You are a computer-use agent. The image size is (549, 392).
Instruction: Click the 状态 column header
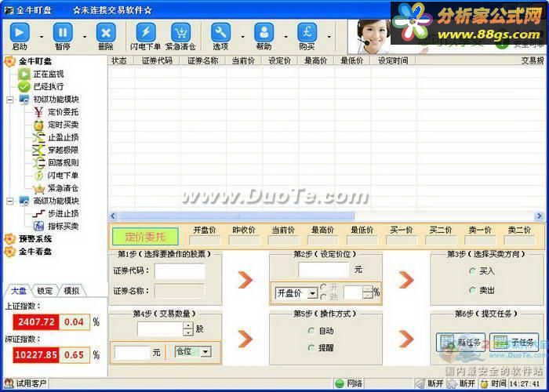point(119,60)
